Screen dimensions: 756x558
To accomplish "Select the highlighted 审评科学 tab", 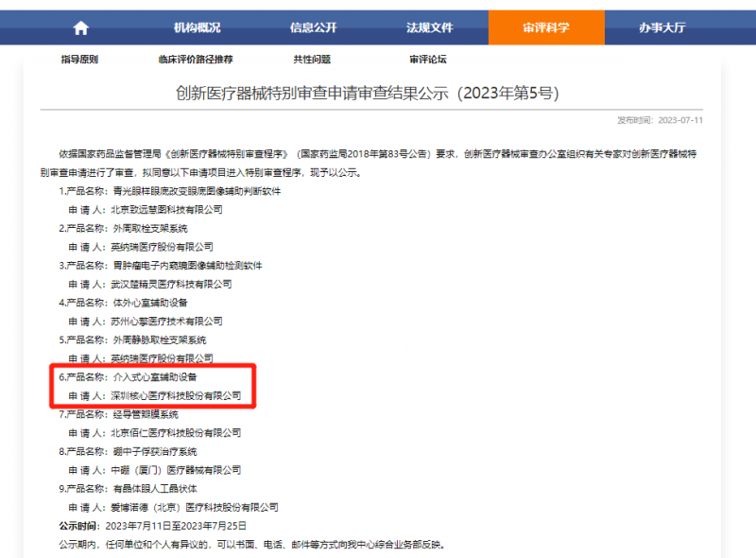I will coord(546,28).
